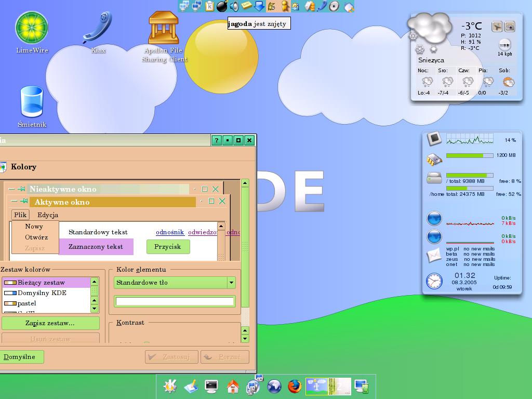Click the blue download arrow tray icon

(259, 6)
